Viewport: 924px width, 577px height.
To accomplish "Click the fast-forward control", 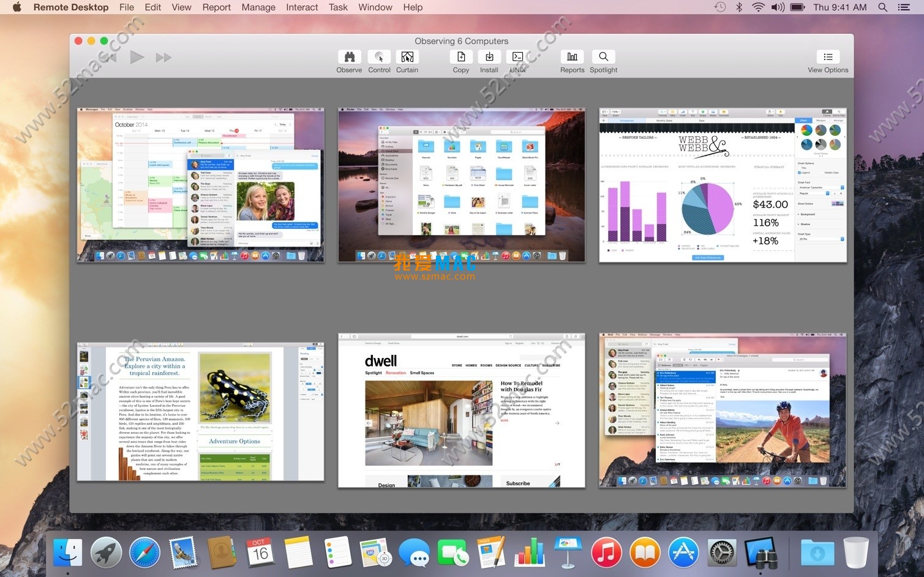I will tap(163, 57).
